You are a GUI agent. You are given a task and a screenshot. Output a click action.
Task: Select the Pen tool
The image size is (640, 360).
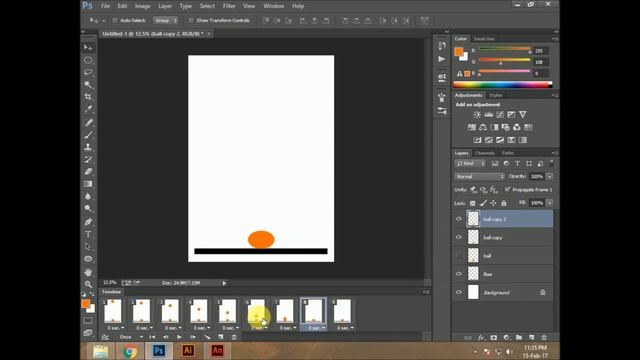coord(88,222)
